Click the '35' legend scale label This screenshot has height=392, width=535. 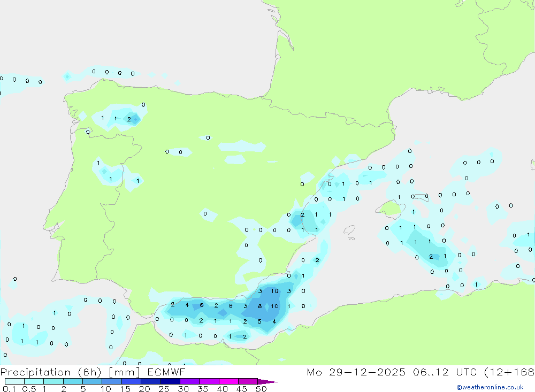[x=203, y=389]
